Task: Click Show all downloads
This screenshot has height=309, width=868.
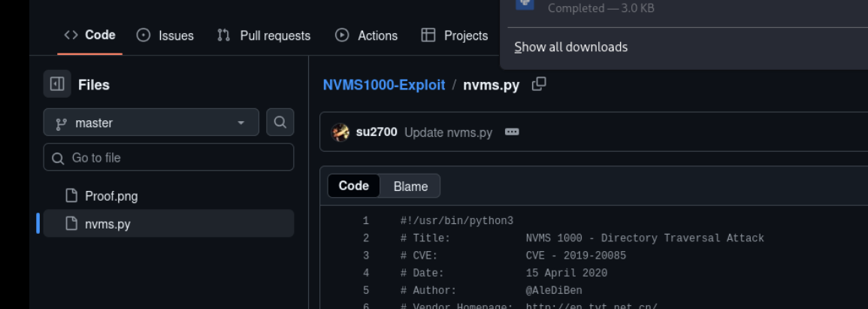Action: pyautogui.click(x=571, y=47)
